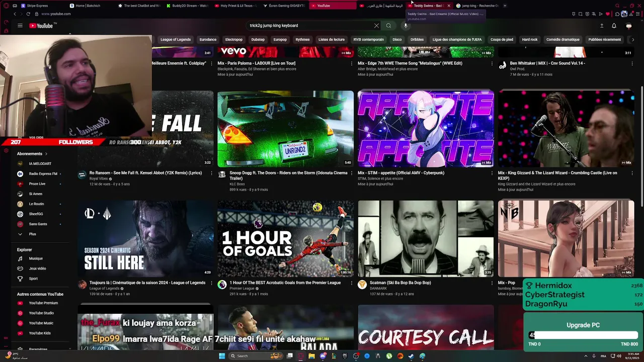The image size is (644, 362).
Task: Go to the YouTube home logo
Action: (x=41, y=26)
